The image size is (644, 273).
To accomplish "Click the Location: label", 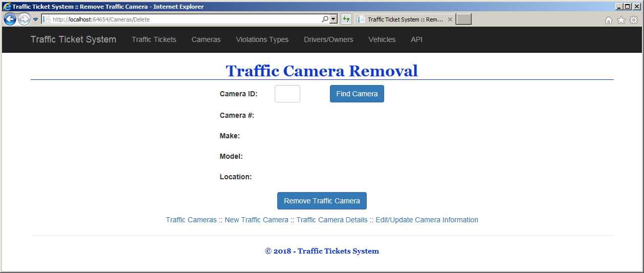I will point(236,177).
